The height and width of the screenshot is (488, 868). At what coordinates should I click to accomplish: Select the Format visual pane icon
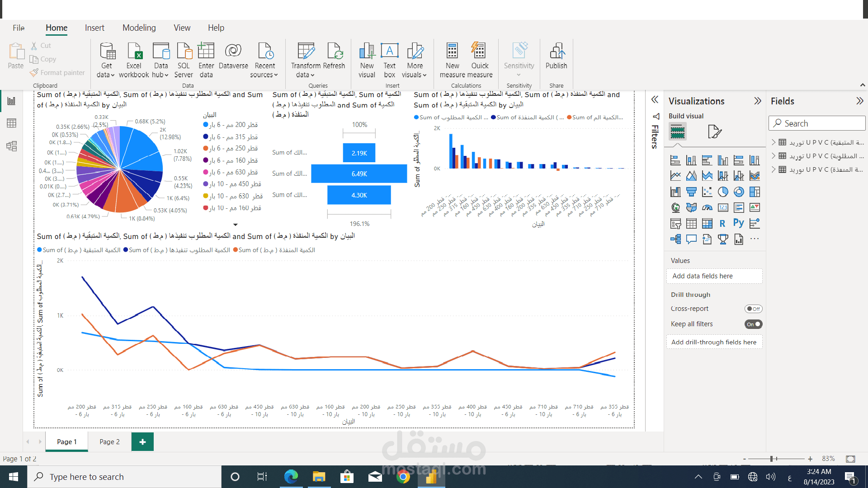click(x=714, y=131)
